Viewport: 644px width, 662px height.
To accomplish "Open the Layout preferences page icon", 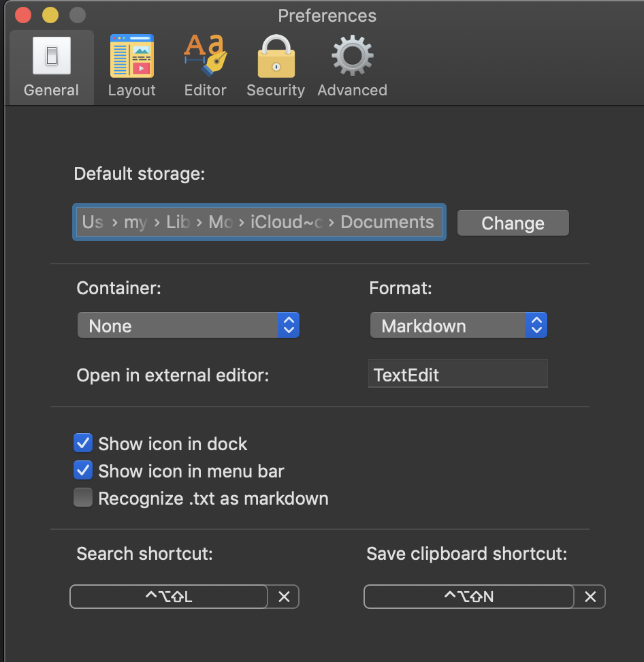I will pos(131,56).
